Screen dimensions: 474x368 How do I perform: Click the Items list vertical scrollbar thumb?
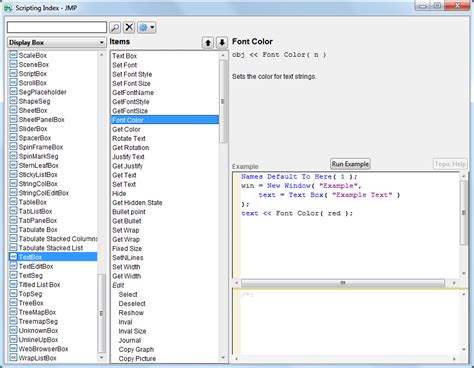click(223, 101)
